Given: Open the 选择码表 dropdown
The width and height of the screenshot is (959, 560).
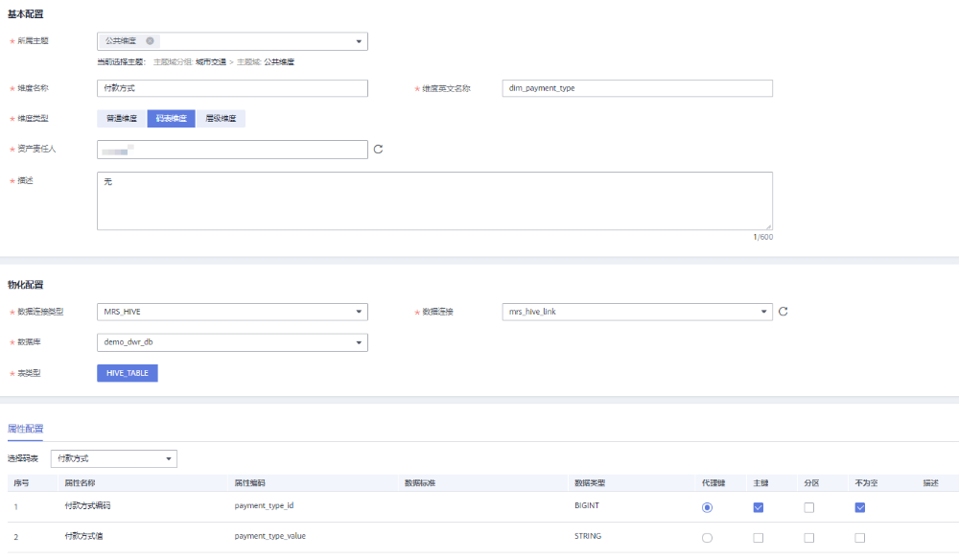Looking at the screenshot, I should coord(169,459).
